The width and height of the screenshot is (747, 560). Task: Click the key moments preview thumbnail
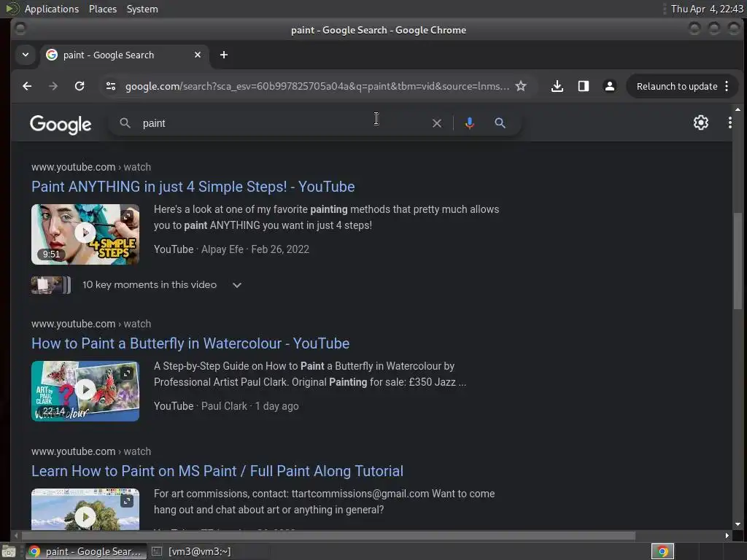51,285
